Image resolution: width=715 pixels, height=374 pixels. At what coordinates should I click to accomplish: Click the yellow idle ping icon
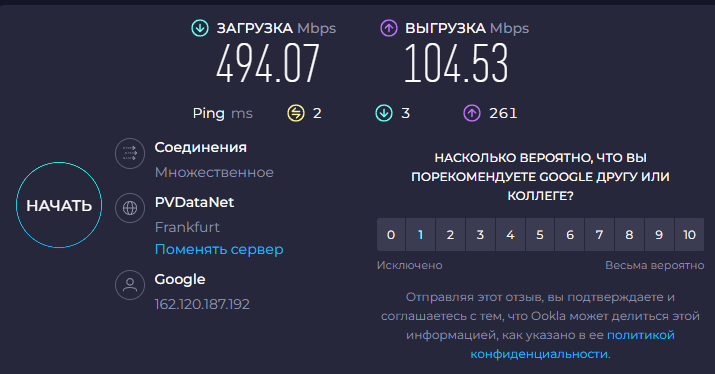point(295,113)
